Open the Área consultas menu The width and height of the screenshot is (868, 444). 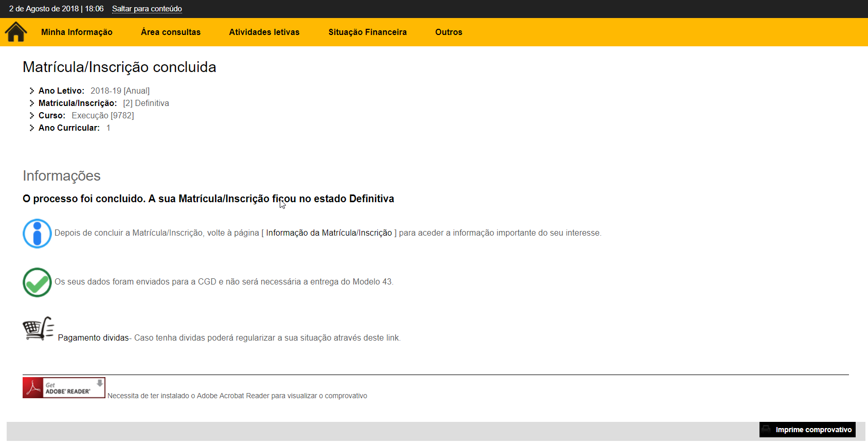coord(171,32)
